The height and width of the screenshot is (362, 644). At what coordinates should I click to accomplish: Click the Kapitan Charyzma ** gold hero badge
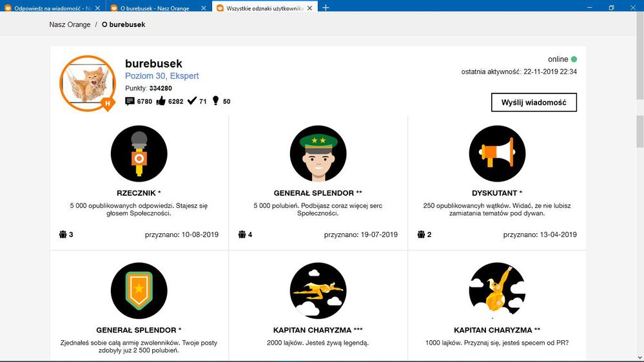[x=497, y=291]
